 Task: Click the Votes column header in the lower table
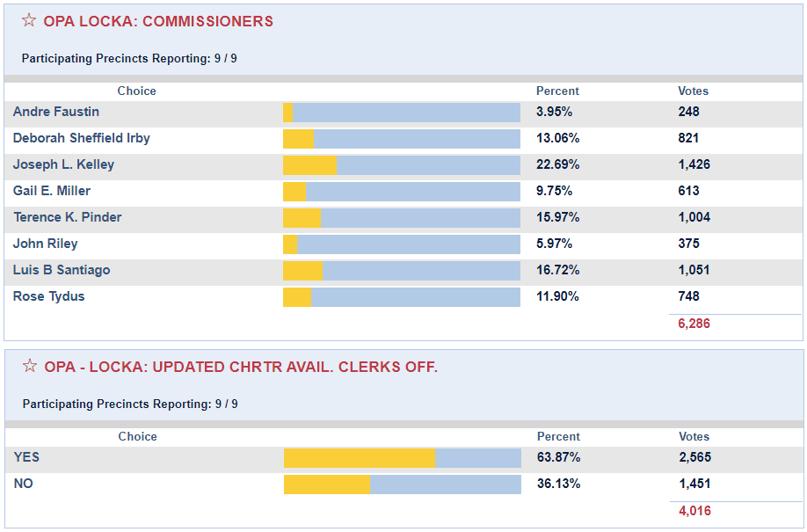point(694,436)
